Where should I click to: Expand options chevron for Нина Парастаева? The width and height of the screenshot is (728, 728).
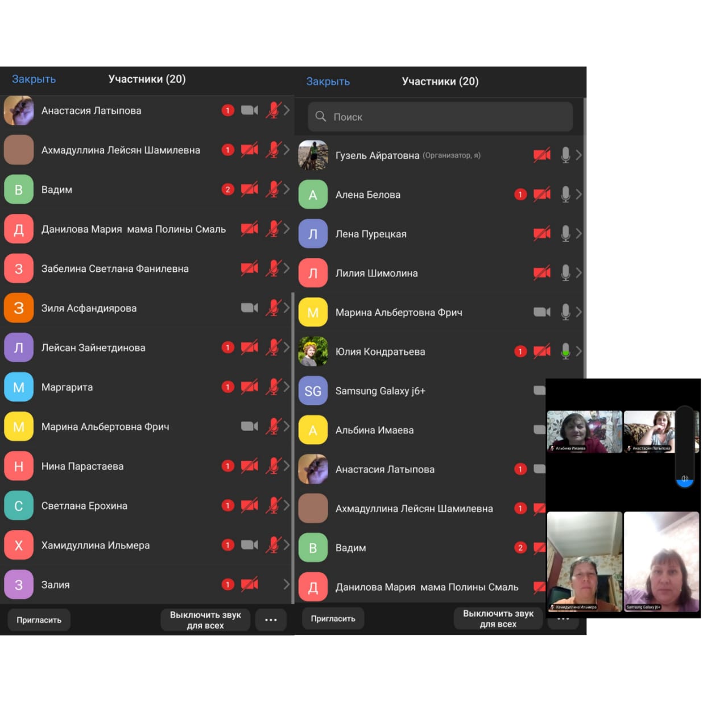(287, 466)
